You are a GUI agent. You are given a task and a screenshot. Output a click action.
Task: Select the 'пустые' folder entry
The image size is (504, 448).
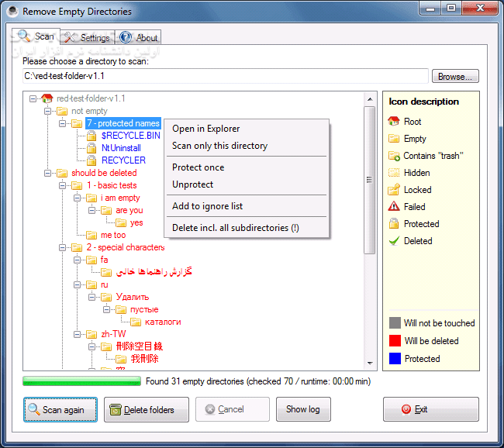point(144,309)
